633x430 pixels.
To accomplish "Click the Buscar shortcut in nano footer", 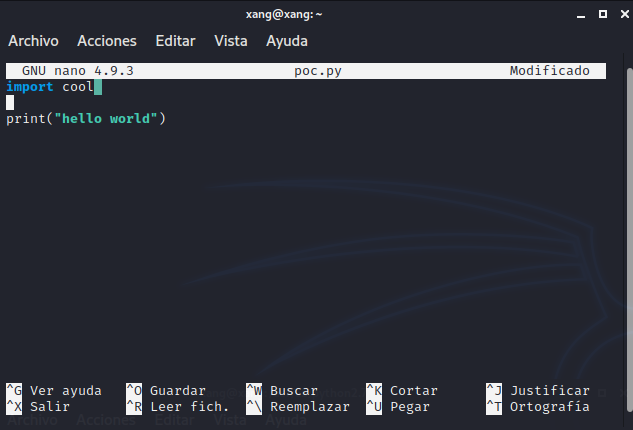I will click(x=293, y=391).
